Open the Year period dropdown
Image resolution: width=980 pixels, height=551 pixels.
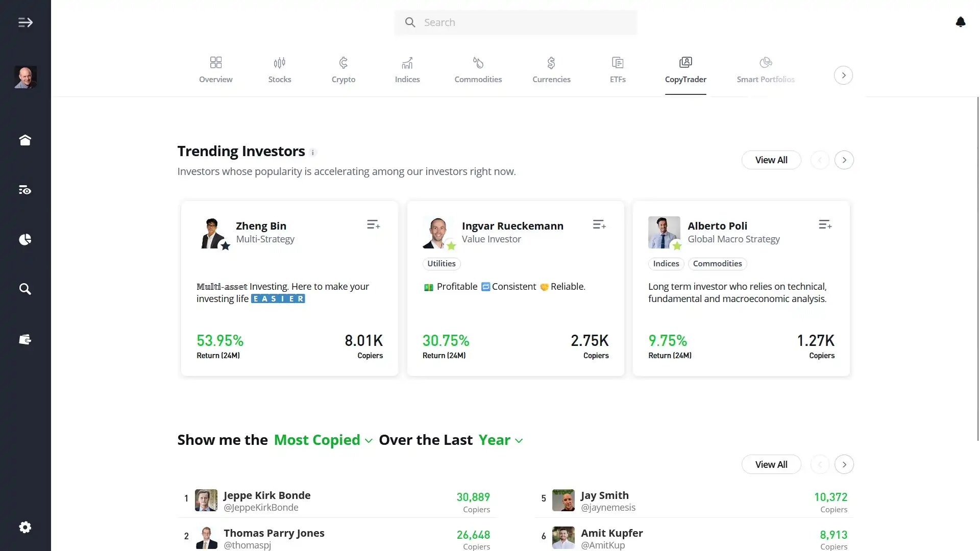click(501, 440)
